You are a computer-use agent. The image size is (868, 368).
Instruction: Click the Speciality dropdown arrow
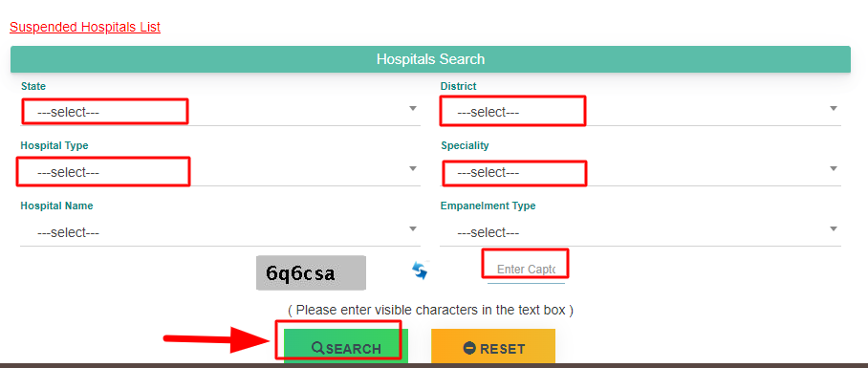(834, 168)
